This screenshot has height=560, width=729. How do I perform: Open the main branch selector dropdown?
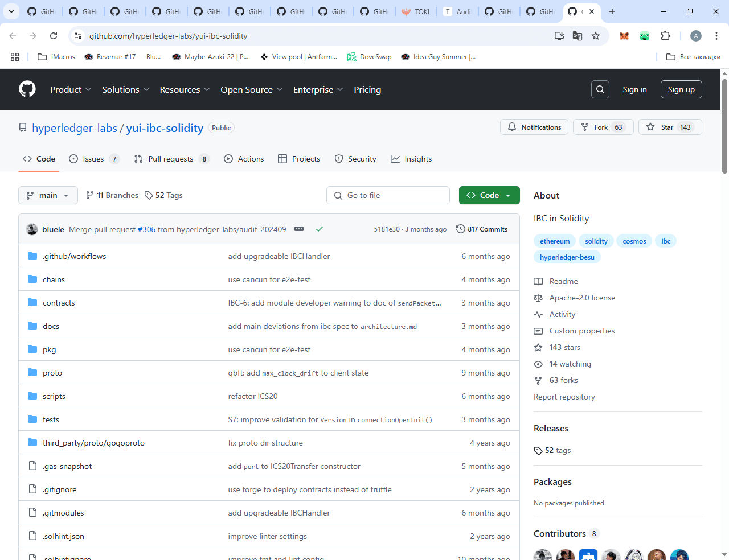tap(48, 195)
